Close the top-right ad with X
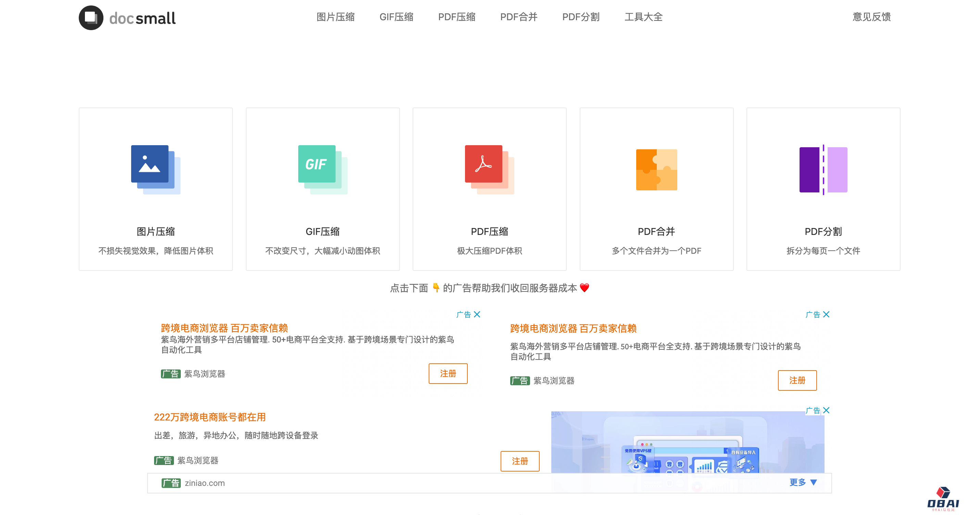The width and height of the screenshot is (980, 515). [826, 314]
